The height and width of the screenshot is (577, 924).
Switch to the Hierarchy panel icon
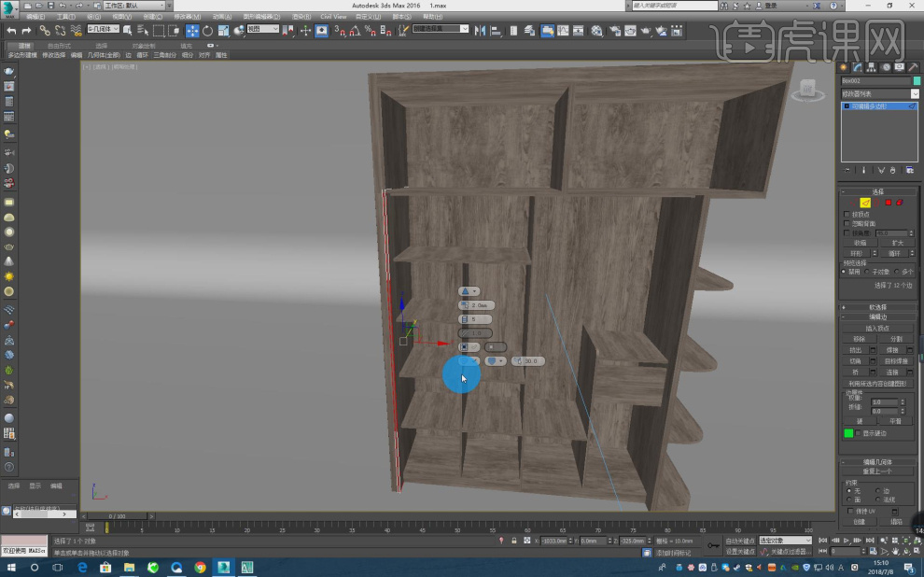870,67
